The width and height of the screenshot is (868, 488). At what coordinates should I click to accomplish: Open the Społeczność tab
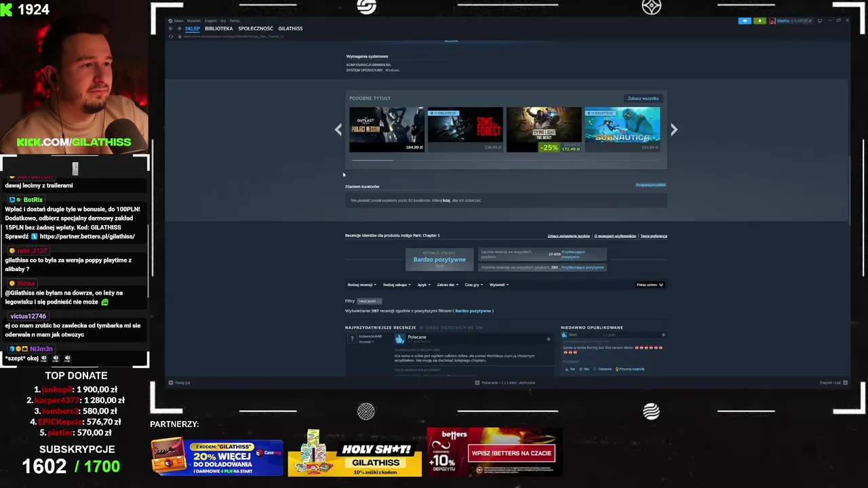point(256,28)
